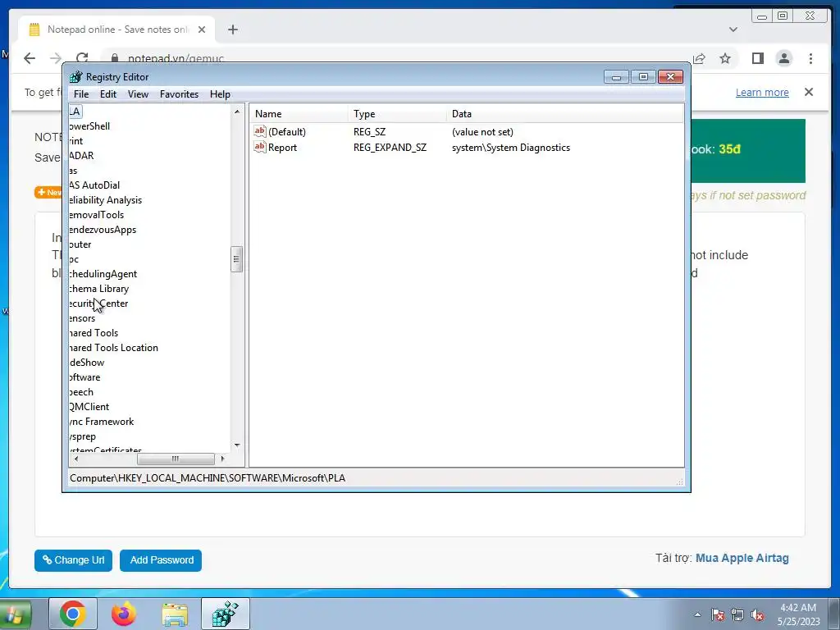Select the RemovalTools key
Image resolution: width=840 pixels, height=630 pixels.
(x=97, y=215)
